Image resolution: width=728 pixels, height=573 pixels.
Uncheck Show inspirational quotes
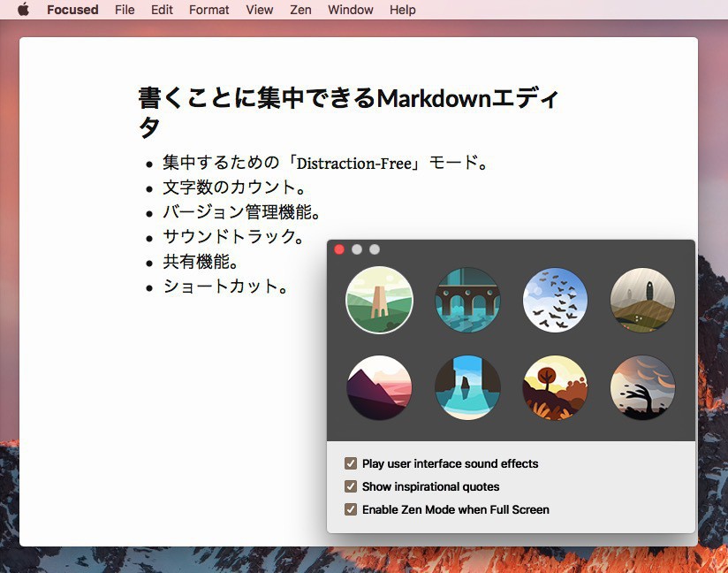(351, 486)
